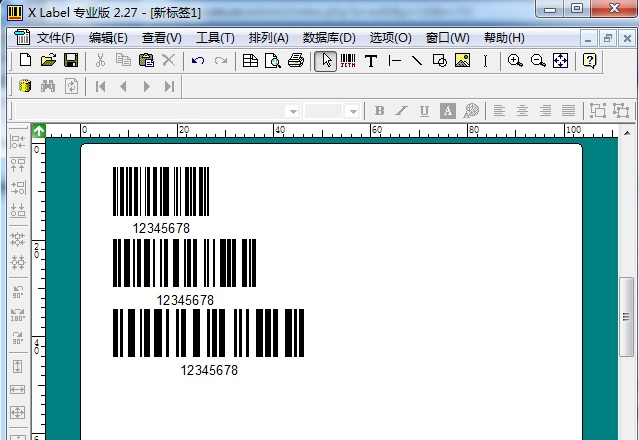Zoom out with minus magnifier

tap(538, 61)
